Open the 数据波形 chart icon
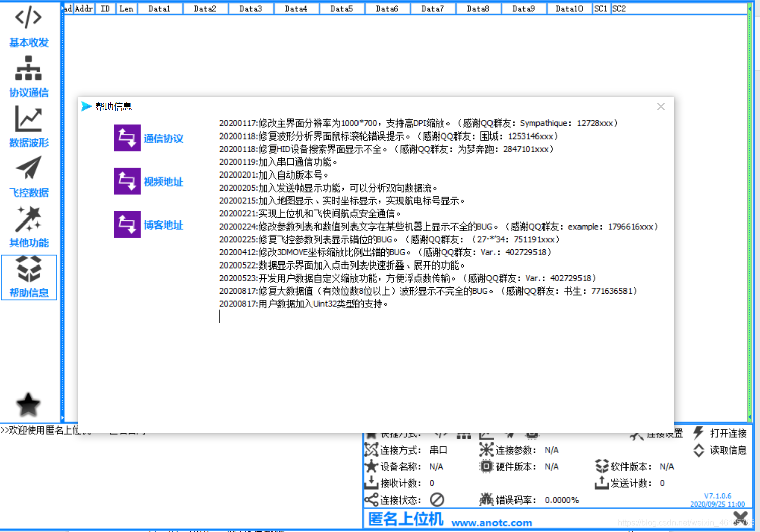760x532 pixels. point(28,119)
